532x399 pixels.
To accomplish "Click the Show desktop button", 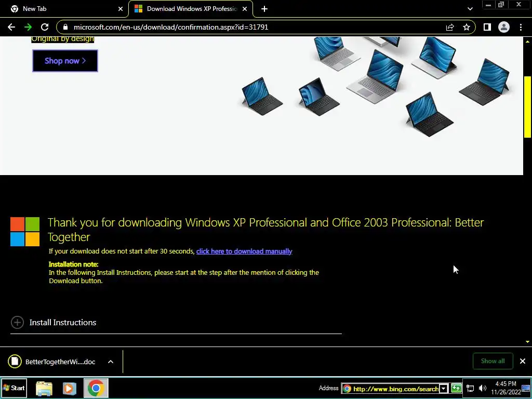I will click(x=526, y=389).
